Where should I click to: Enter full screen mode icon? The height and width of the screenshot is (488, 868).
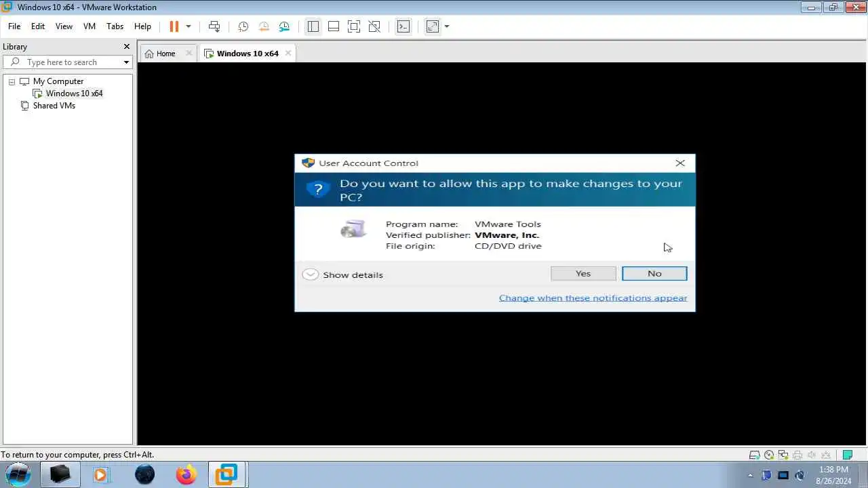click(x=354, y=26)
